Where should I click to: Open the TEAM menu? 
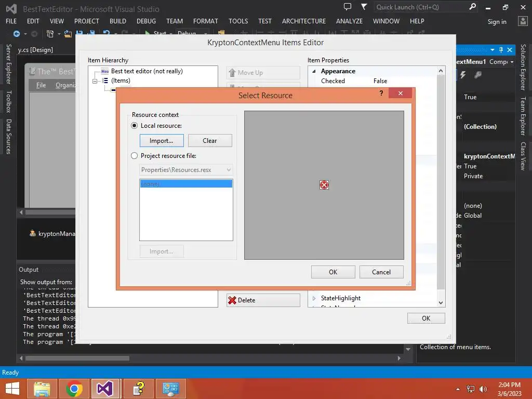coord(175,21)
